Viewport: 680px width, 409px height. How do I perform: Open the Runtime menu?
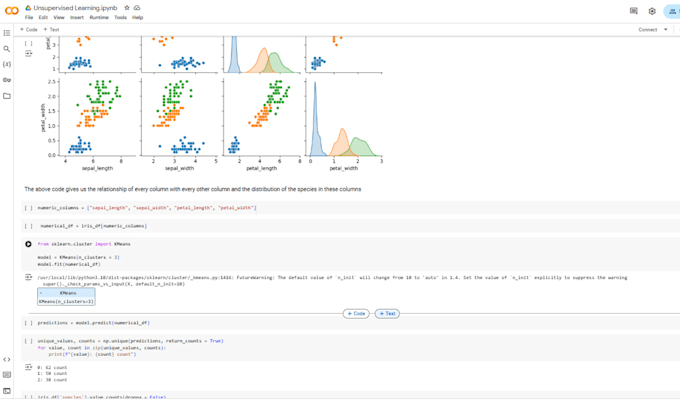click(99, 17)
